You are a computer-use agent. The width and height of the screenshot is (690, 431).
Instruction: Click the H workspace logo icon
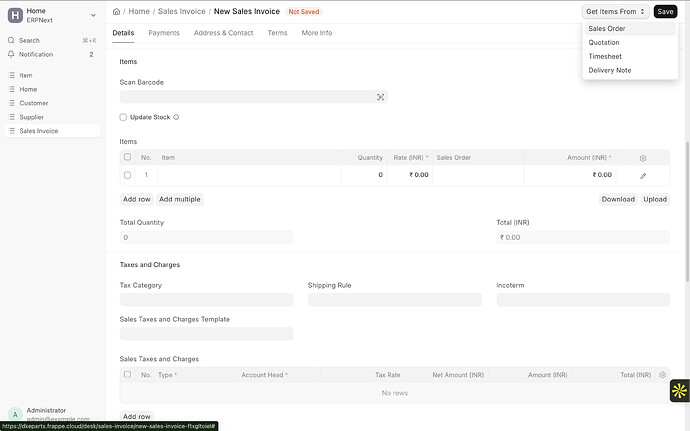[x=15, y=15]
